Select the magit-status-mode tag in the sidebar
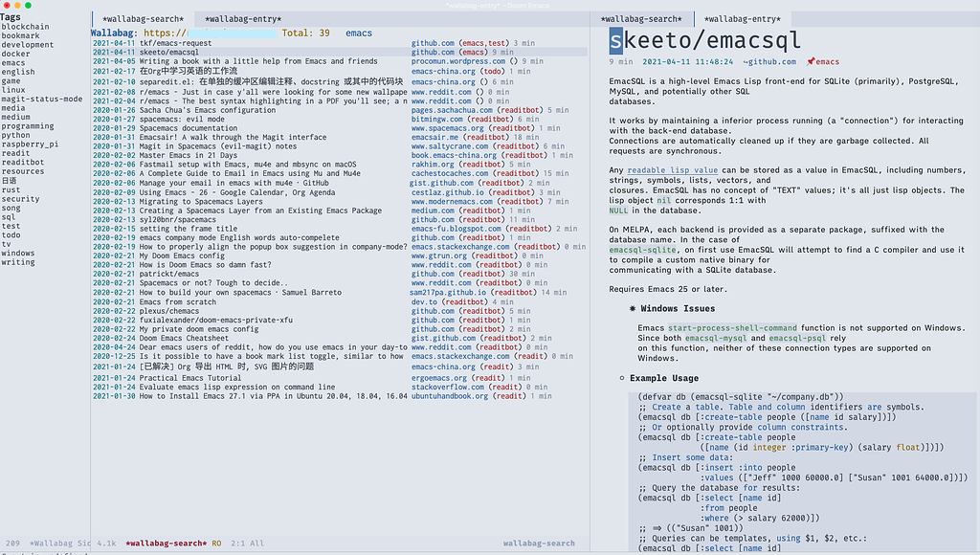Screen dimensions: 980x555 (x=43, y=100)
